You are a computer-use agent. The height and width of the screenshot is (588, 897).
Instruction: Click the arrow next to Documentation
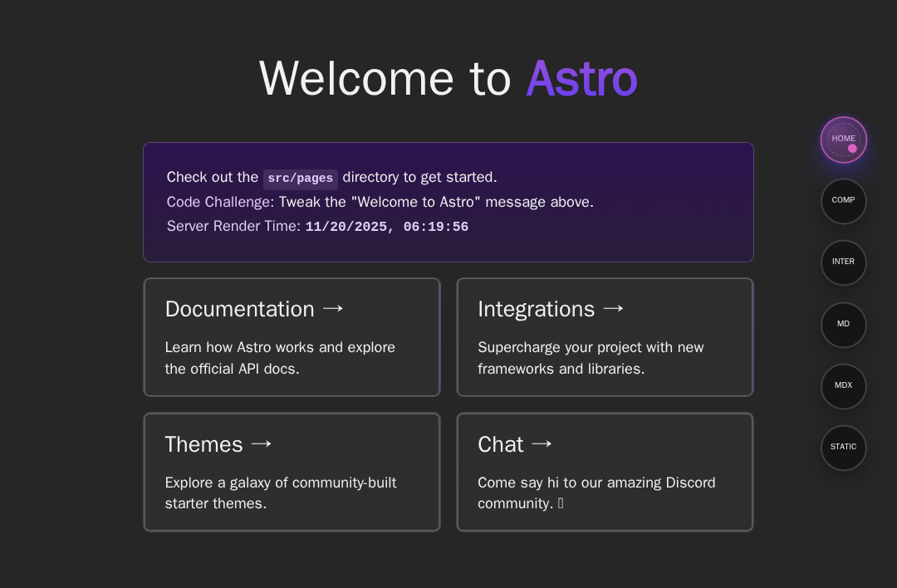333,309
